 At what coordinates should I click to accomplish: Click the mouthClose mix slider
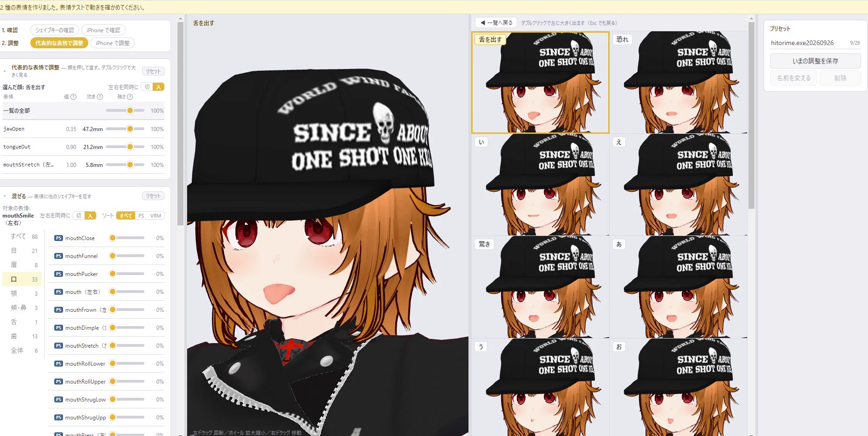pyautogui.click(x=127, y=238)
